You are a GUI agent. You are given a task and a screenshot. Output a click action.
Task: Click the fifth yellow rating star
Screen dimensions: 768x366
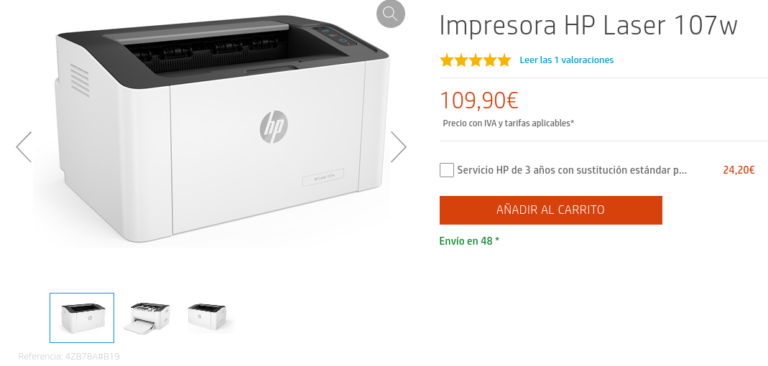[x=504, y=60]
